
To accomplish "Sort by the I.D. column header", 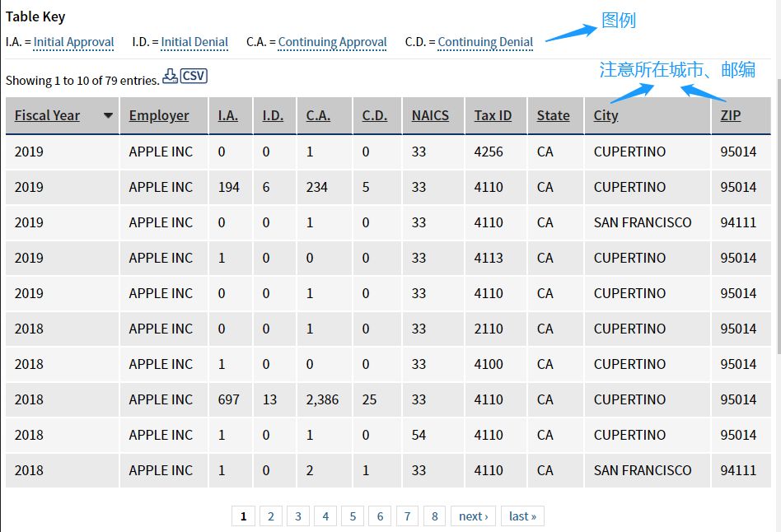I will point(273,115).
